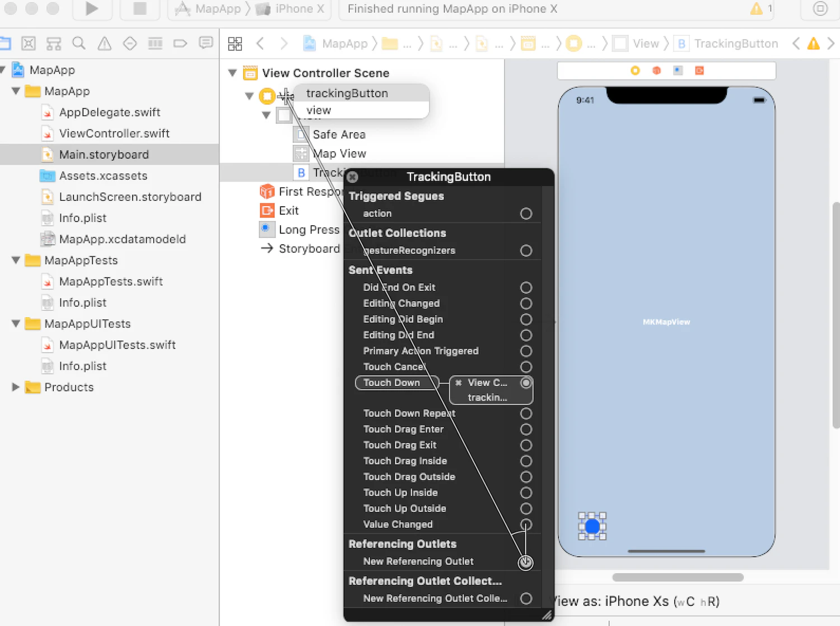Click Touch Up Inside connection circle

coord(526,493)
